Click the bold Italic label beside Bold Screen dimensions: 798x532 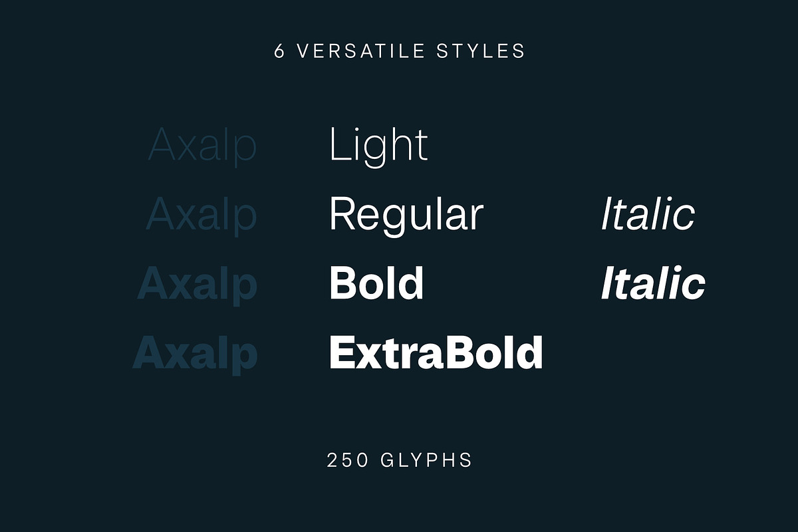(x=652, y=283)
